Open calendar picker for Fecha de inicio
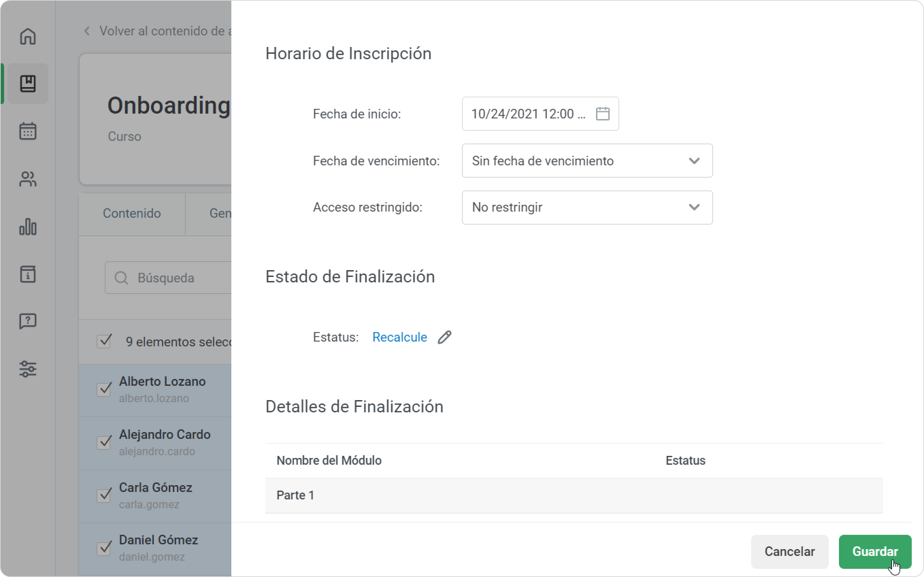924x577 pixels. [603, 114]
